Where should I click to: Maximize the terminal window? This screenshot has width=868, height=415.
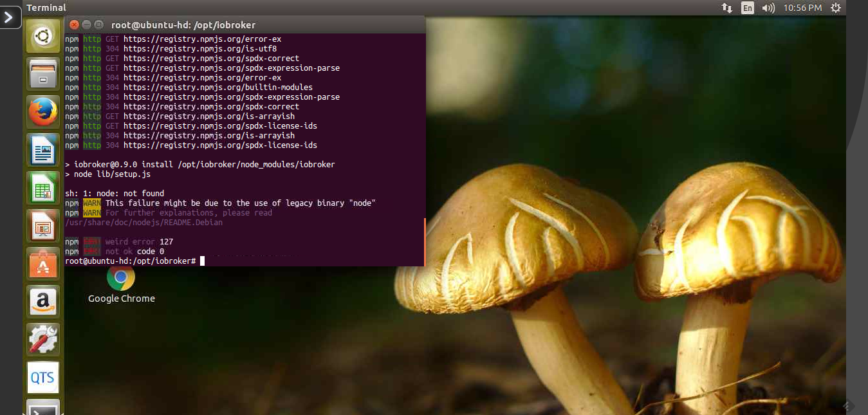98,24
